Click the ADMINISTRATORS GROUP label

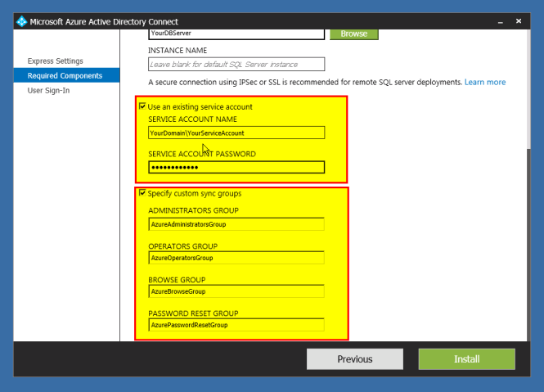click(x=193, y=211)
